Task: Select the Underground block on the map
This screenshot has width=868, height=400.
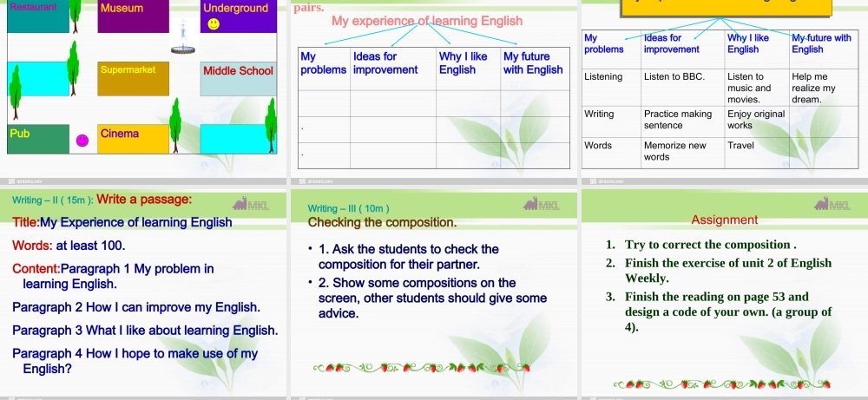Action: pyautogui.click(x=239, y=16)
